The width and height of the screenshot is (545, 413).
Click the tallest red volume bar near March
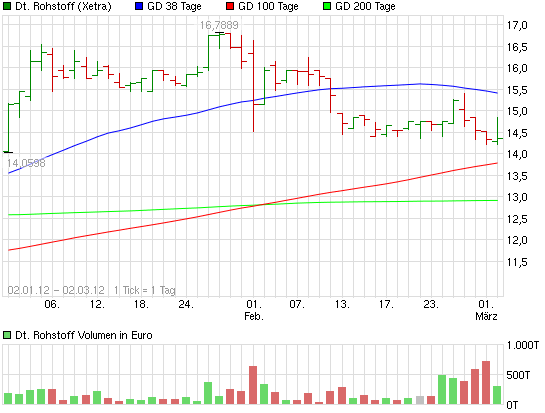[486, 382]
